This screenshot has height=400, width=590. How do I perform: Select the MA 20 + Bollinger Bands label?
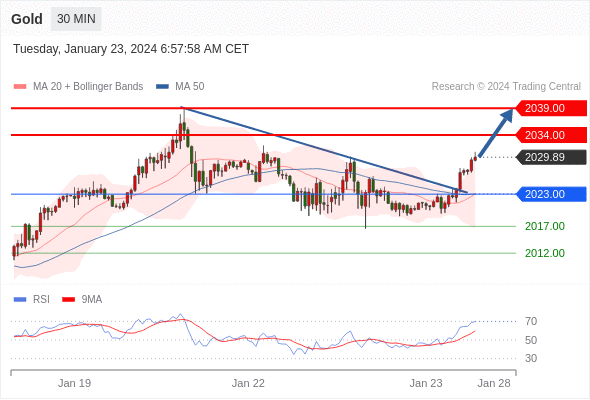tap(88, 87)
